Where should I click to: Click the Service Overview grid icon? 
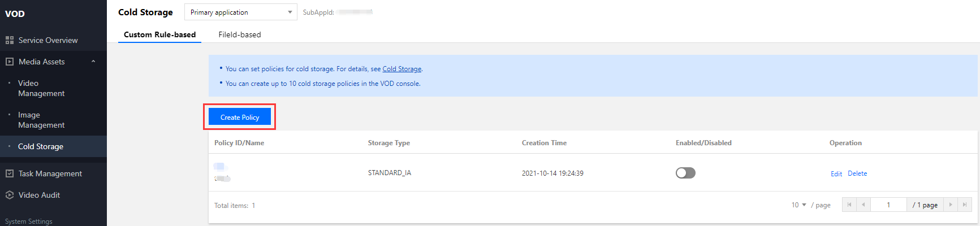[10, 41]
